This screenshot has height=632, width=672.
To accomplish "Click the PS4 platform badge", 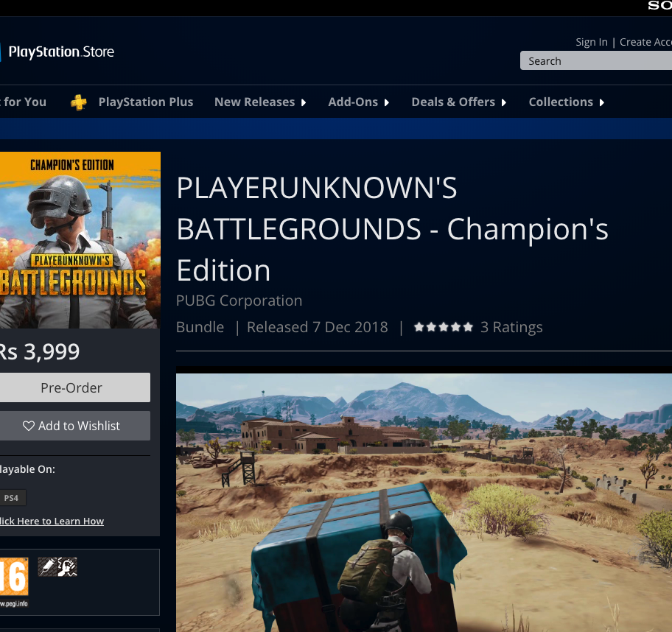I will point(12,498).
